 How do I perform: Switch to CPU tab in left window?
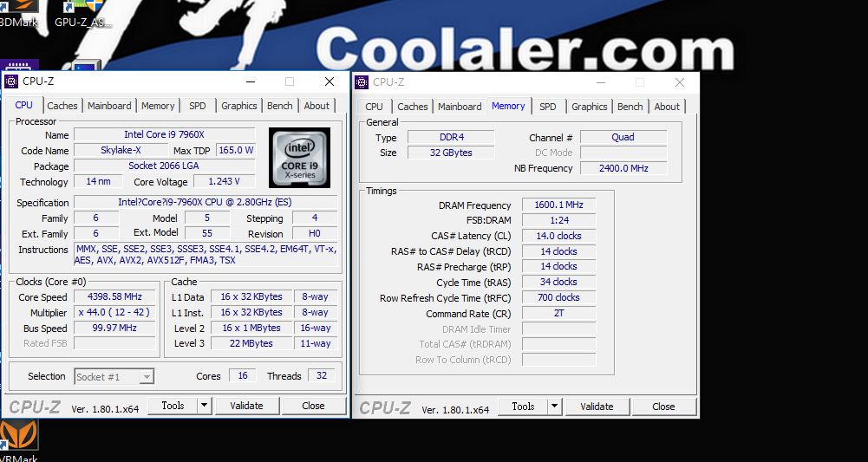coord(23,105)
